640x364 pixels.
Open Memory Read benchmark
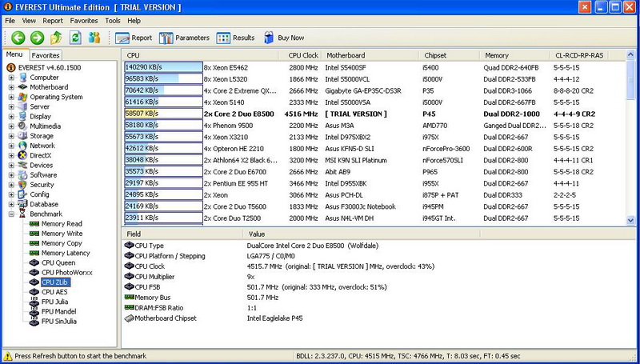pos(62,224)
